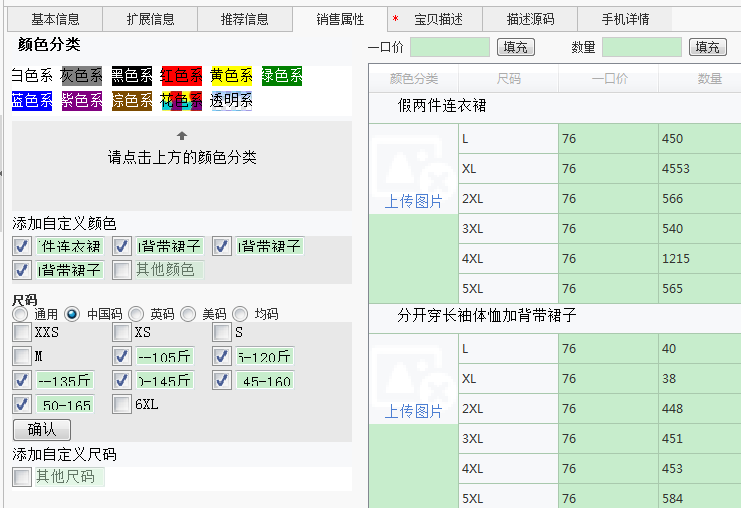Screen dimensions: 741x508
Task: Open the 宝贝描述 tab
Action: point(438,19)
